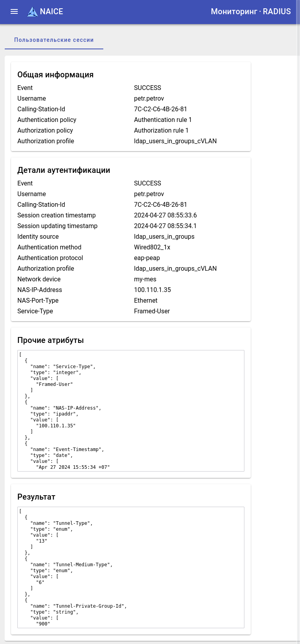Click the Результат section heading
Screen dimensions: 300x644
click(x=36, y=497)
